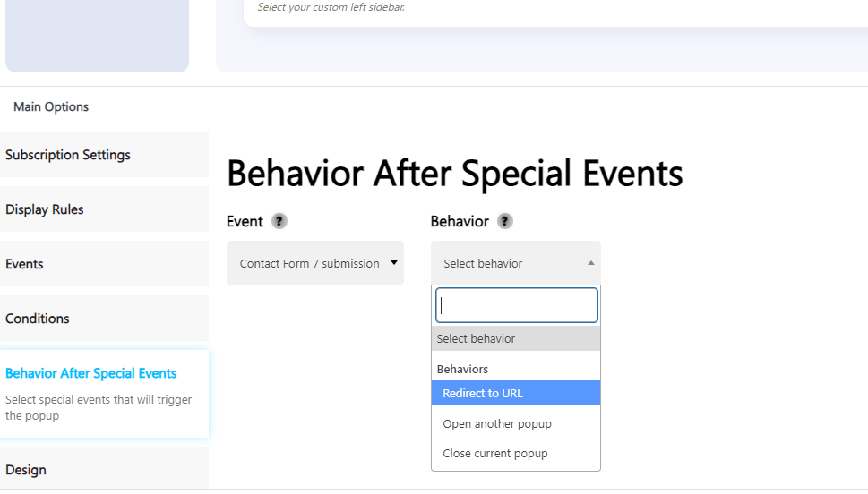Click the behavior search input field

coord(517,305)
